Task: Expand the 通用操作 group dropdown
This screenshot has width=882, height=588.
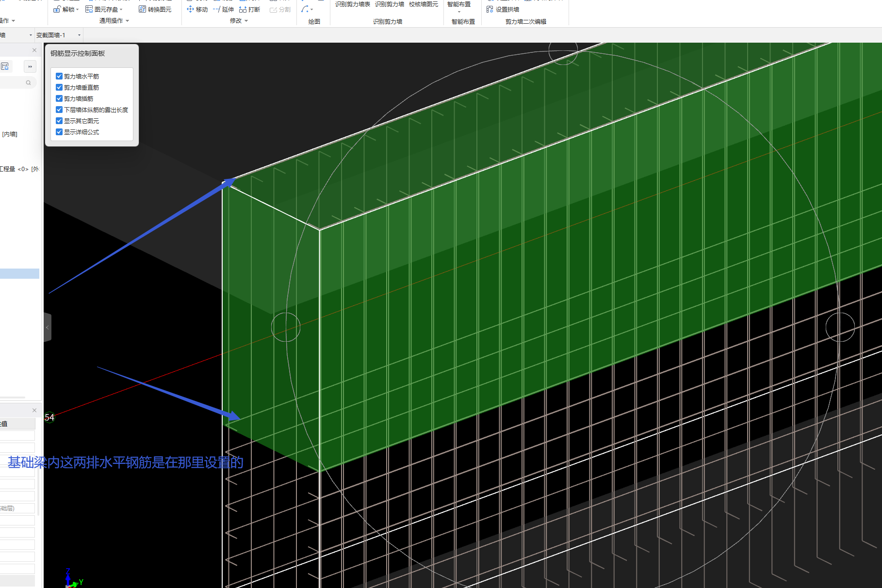Action: coord(128,21)
